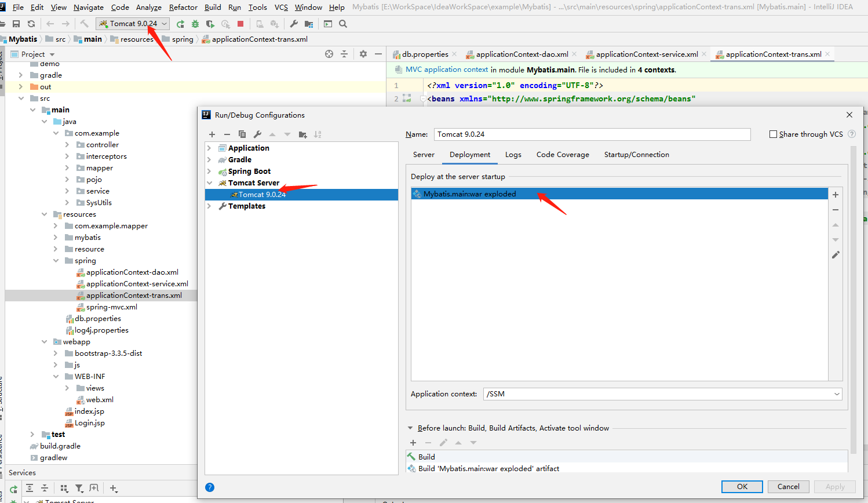
Task: Click the MVC application context link
Action: tap(447, 70)
